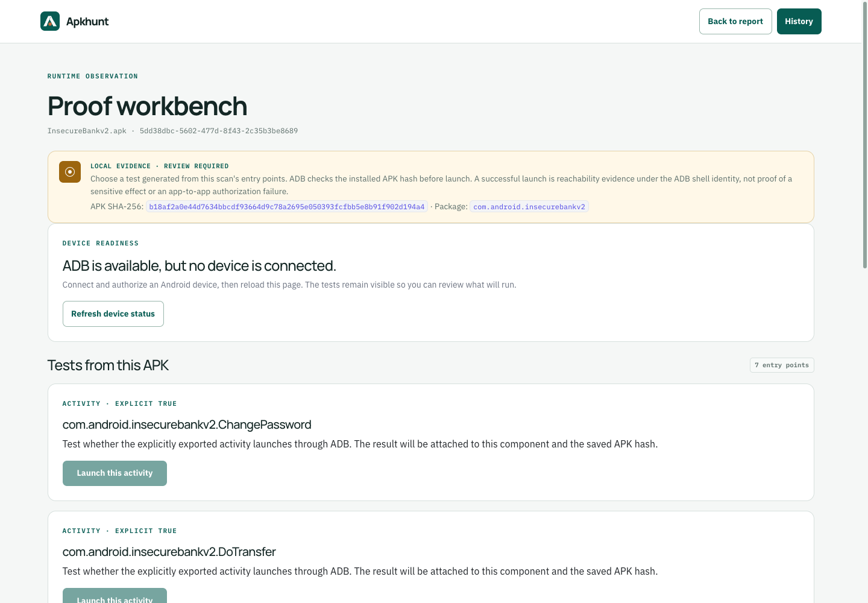Click the '7 entry points' badge
The height and width of the screenshot is (603, 868).
[782, 365]
